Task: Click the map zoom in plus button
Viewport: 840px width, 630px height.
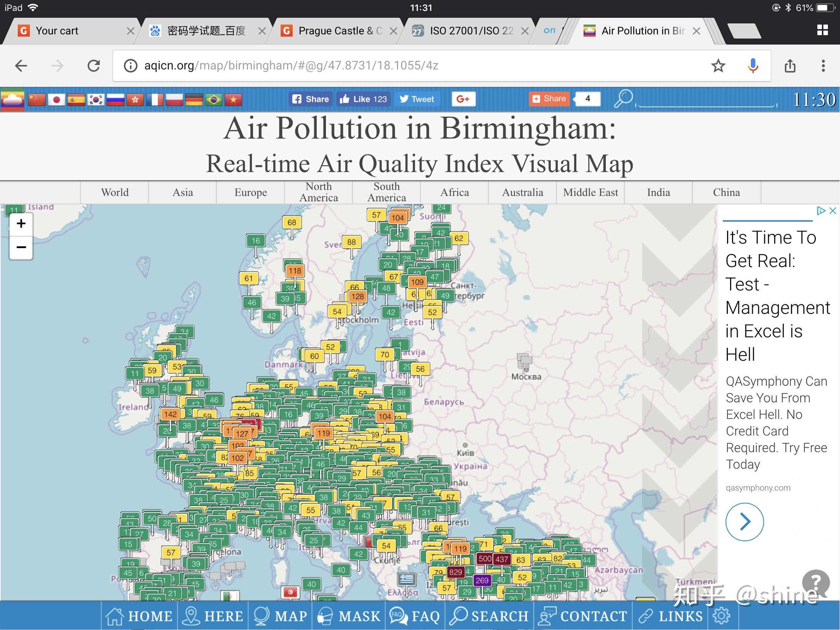Action: [x=21, y=224]
